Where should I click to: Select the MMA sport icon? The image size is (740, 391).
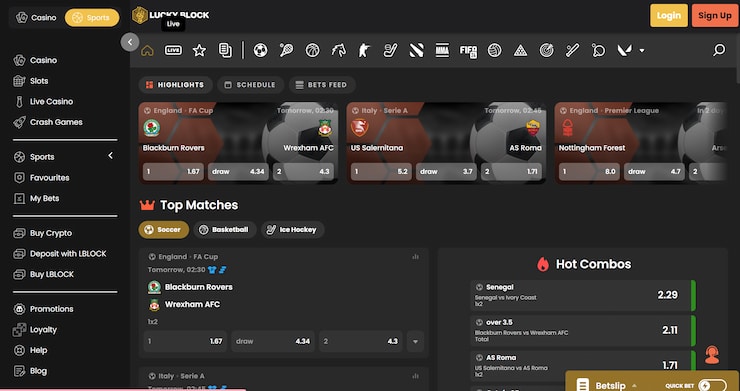click(442, 50)
